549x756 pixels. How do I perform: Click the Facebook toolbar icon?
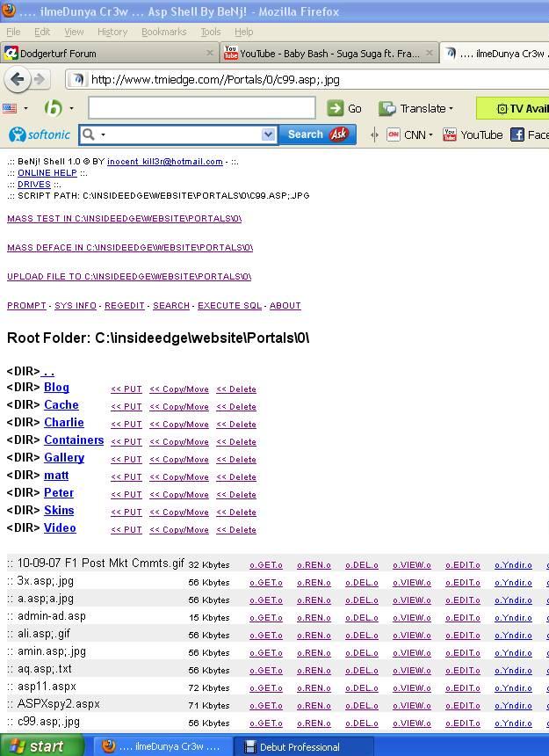pos(516,134)
